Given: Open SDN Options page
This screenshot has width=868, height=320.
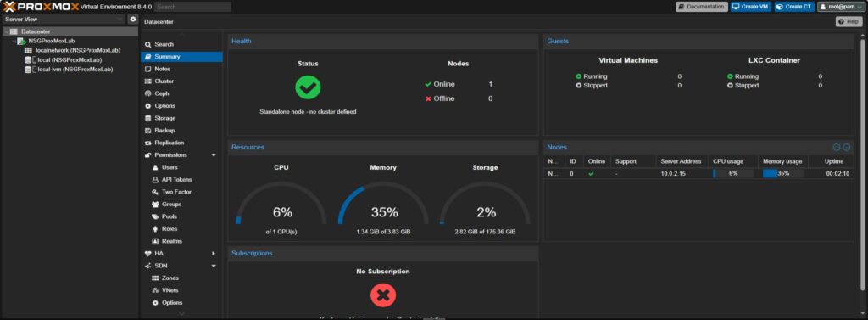Looking at the screenshot, I should pos(181,303).
